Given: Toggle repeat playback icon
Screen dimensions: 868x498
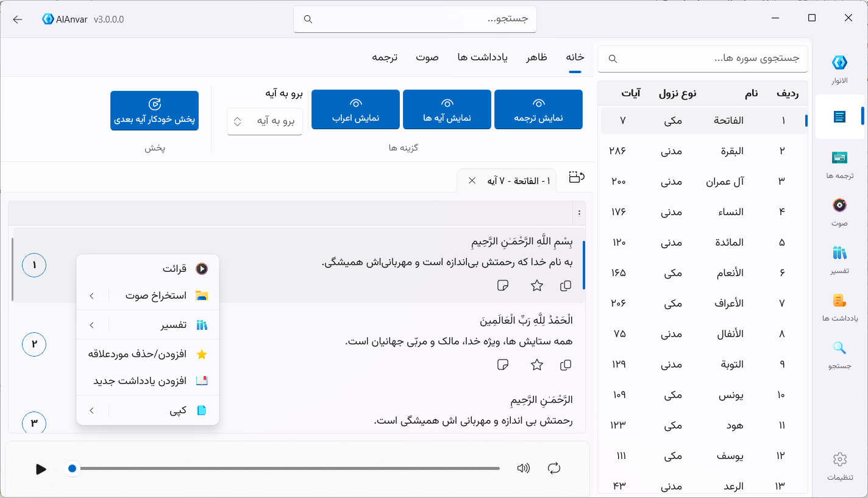Looking at the screenshot, I should coord(554,468).
